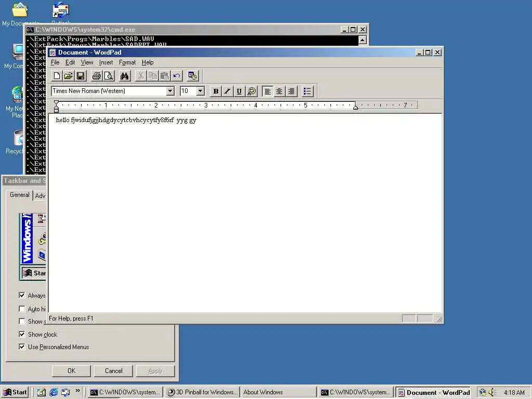Click the Paste clipboard icon
Screen dimensions: 532x399
[x=165, y=76]
